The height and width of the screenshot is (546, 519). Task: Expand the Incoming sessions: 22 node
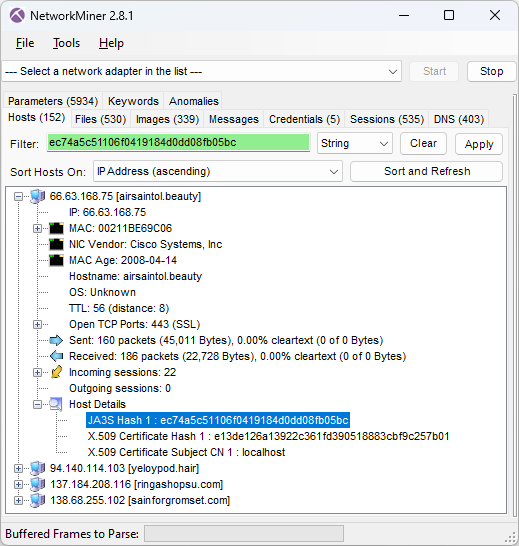click(37, 373)
